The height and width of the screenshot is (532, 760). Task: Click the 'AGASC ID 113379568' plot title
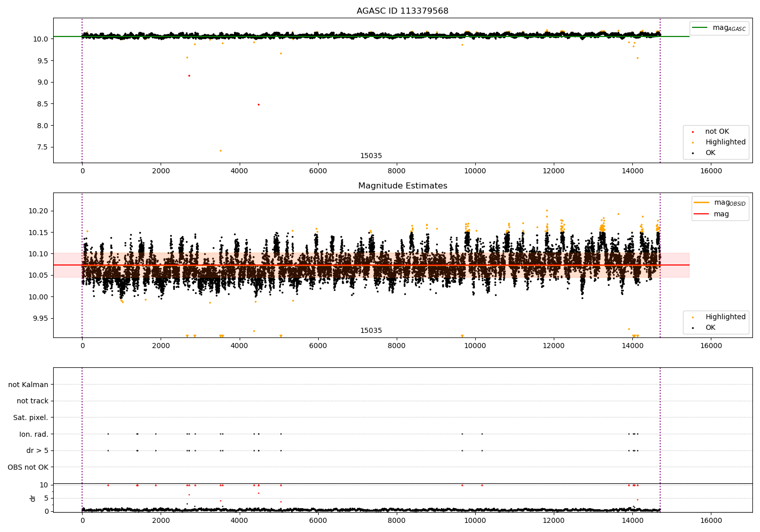click(x=402, y=11)
